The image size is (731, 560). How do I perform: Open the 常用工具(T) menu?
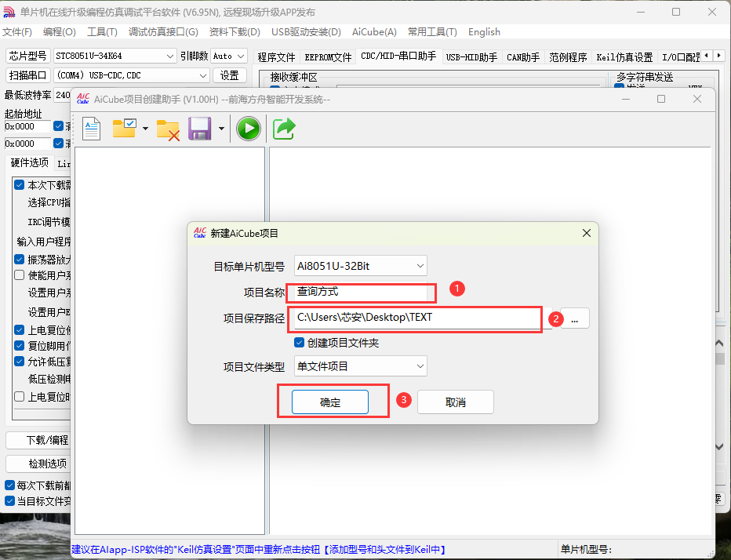point(432,31)
